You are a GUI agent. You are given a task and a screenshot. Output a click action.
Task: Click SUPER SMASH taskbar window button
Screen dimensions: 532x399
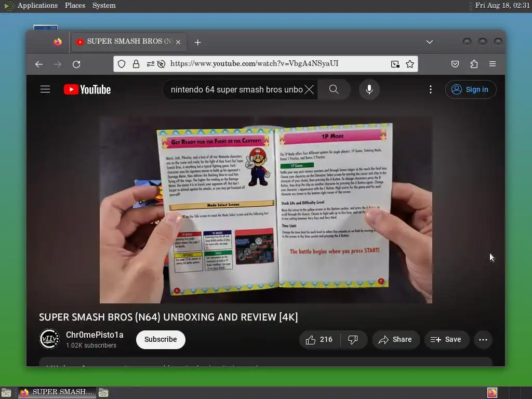[57, 392]
